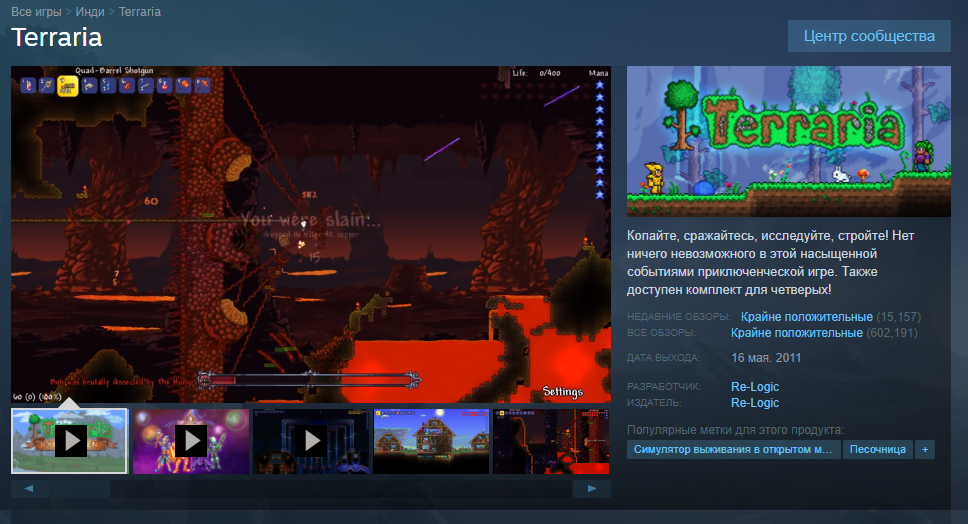Image resolution: width=968 pixels, height=524 pixels.
Task: Click the game description paragraph starting Копайте
Action: coord(770,262)
